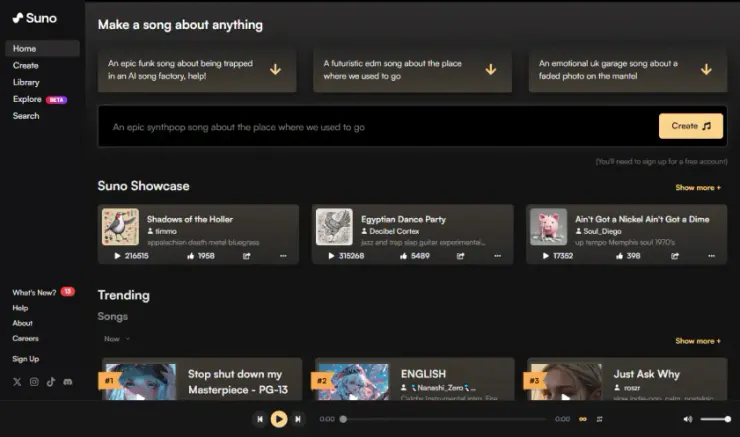Play Shadows of the Holler
Screen dimensions: 740x437
pyautogui.click(x=117, y=256)
